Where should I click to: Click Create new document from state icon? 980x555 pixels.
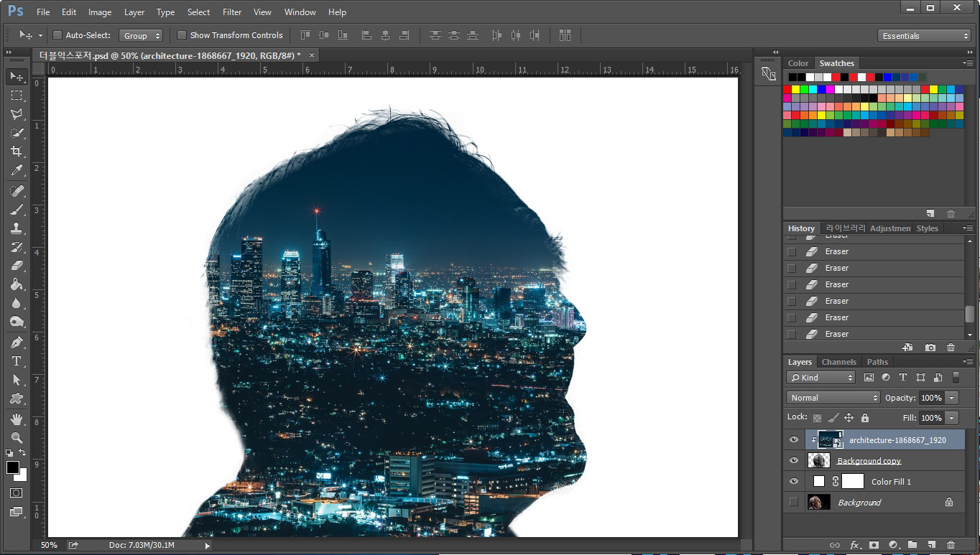point(907,348)
